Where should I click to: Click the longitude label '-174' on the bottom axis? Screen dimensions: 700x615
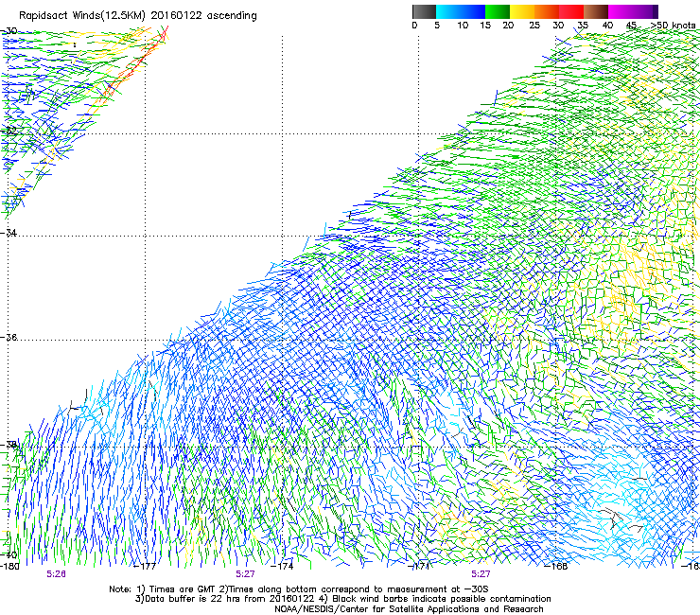[283, 567]
